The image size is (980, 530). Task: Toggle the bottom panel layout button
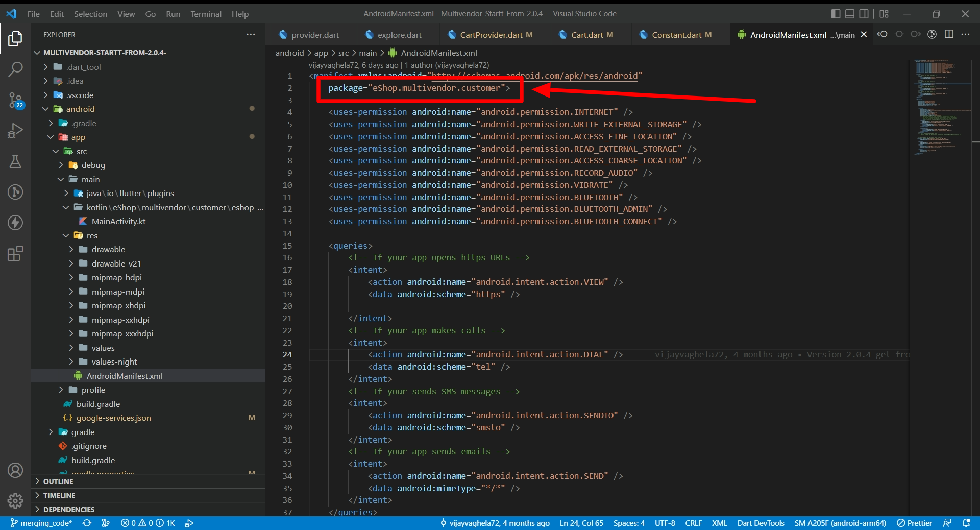click(x=850, y=14)
